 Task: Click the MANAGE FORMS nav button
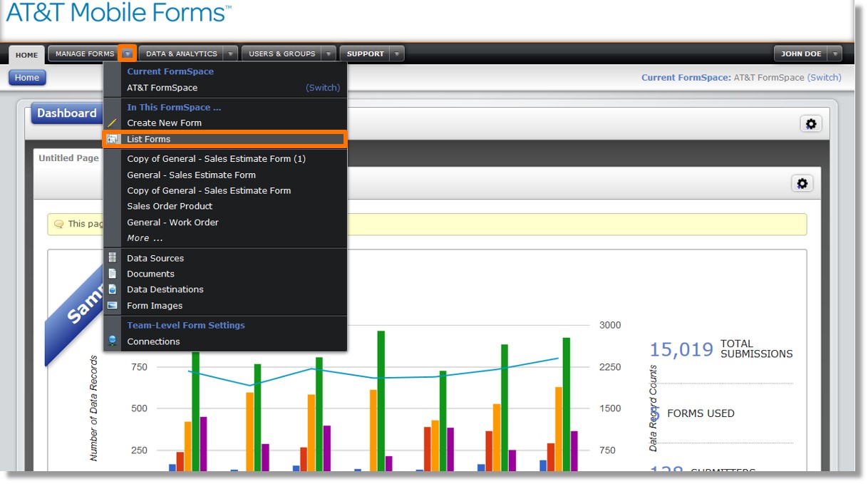pyautogui.click(x=85, y=53)
